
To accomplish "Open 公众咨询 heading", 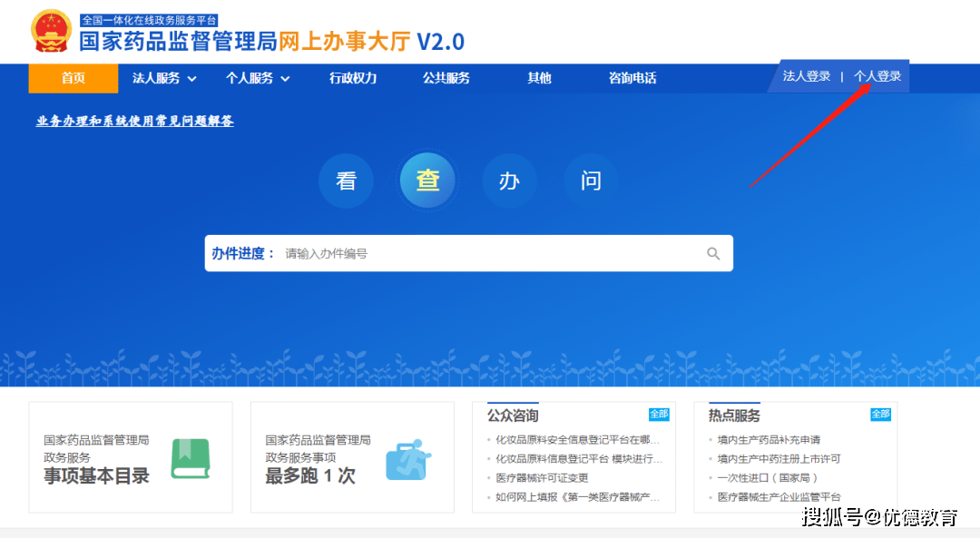I will click(513, 416).
